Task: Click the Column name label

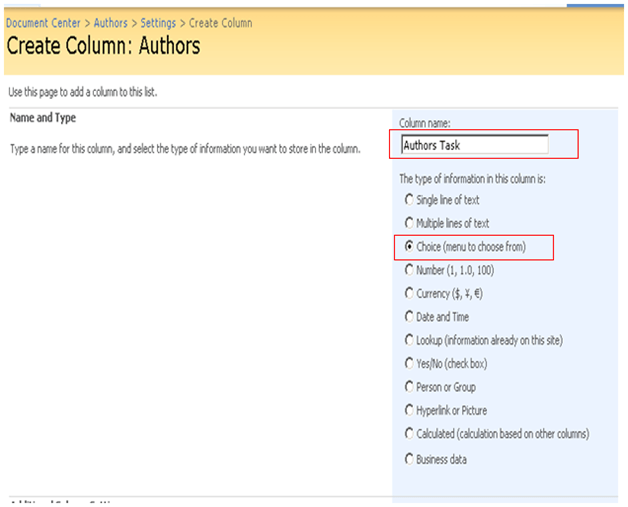Action: tap(427, 123)
